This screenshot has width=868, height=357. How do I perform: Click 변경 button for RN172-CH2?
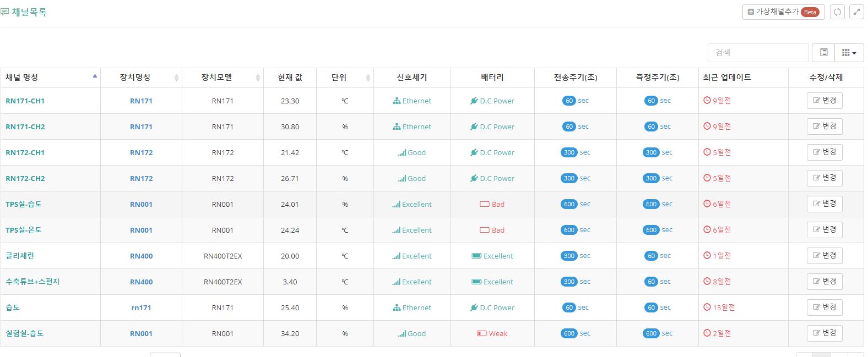[x=824, y=178]
